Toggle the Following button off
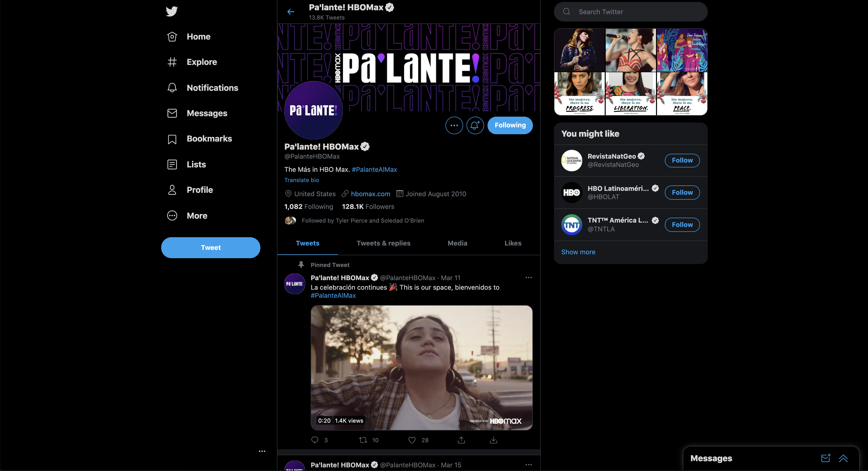Viewport: 868px width, 471px height. click(x=510, y=125)
